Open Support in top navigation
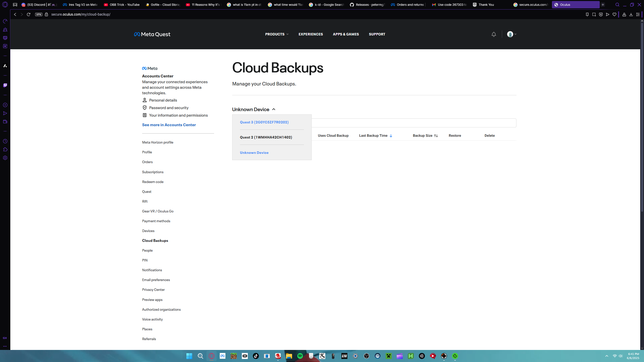The width and height of the screenshot is (644, 362). 377,34
